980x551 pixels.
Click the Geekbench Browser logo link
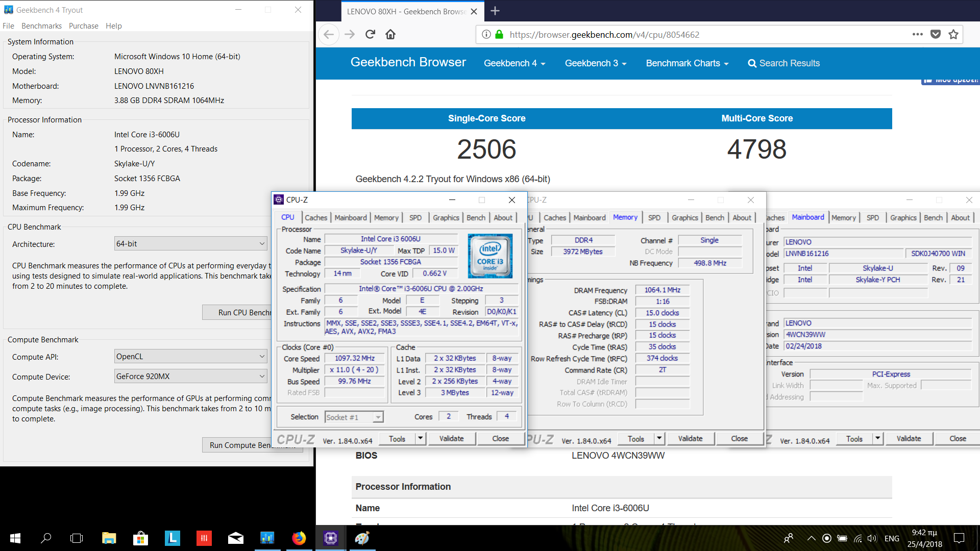[408, 62]
